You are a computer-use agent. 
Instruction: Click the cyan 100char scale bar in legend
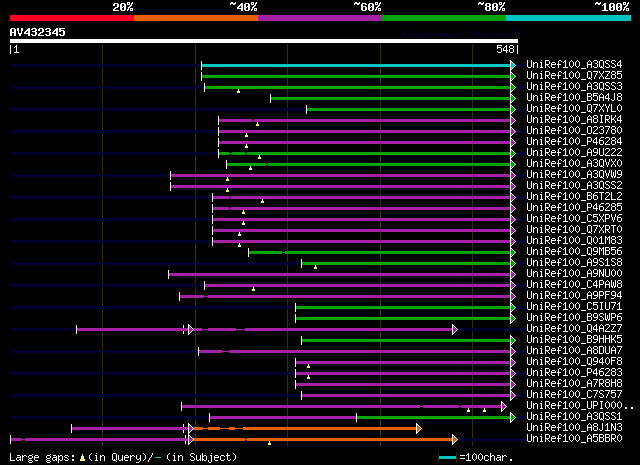coord(447,458)
